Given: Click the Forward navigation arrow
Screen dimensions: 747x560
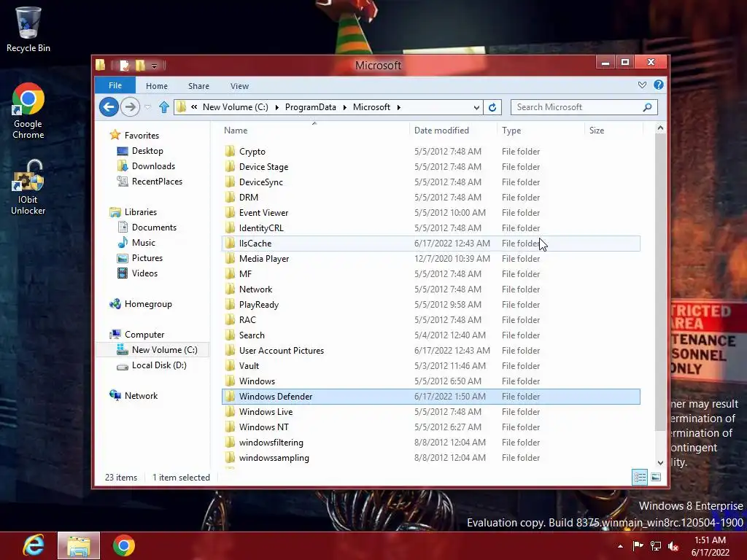Looking at the screenshot, I should coord(130,107).
